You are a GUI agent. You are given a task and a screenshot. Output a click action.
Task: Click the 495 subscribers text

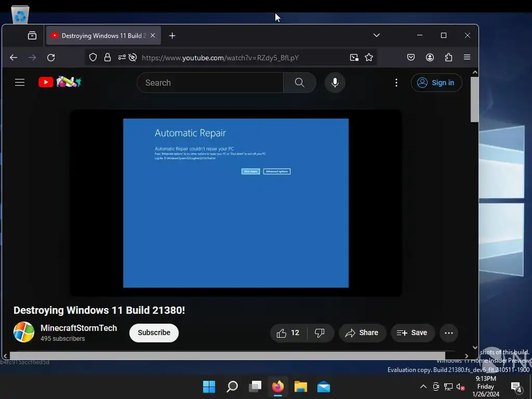62,339
